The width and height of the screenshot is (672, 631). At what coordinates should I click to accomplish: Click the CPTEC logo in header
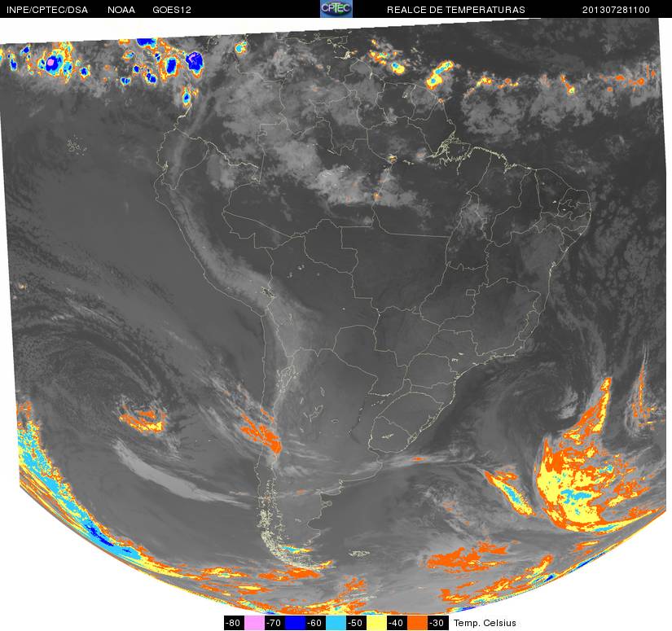click(336, 9)
